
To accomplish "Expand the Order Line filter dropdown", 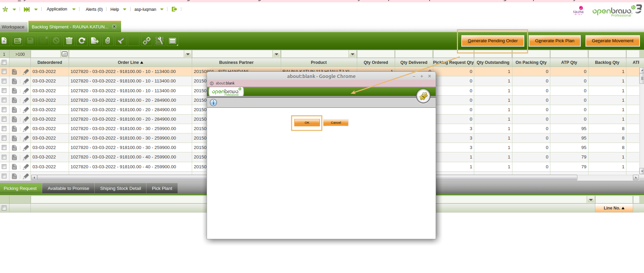I will tap(188, 54).
